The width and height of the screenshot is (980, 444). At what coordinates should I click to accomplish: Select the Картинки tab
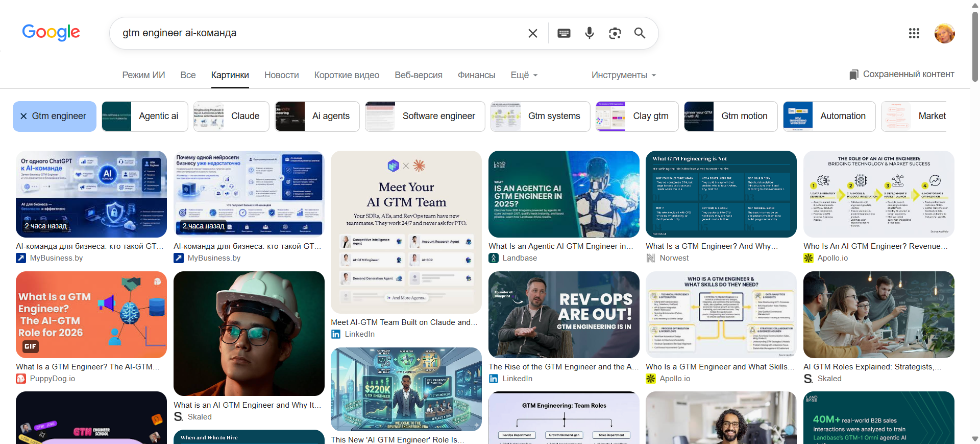pyautogui.click(x=230, y=75)
